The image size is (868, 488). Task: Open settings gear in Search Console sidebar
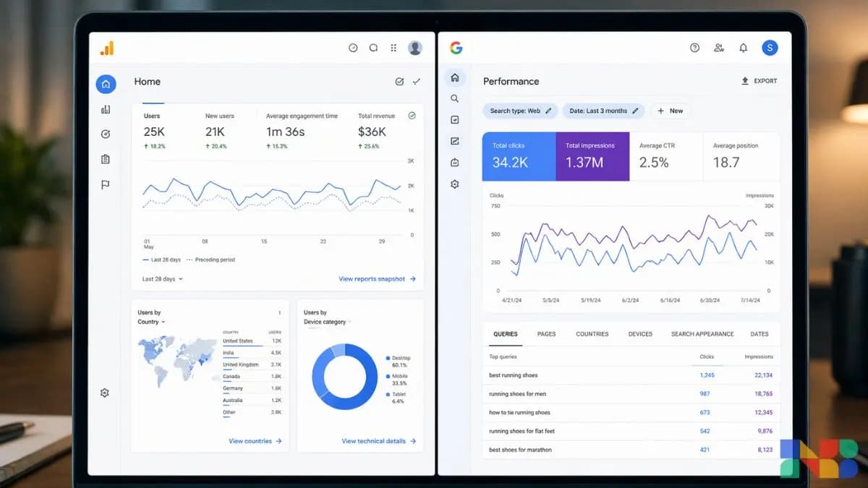(x=454, y=184)
